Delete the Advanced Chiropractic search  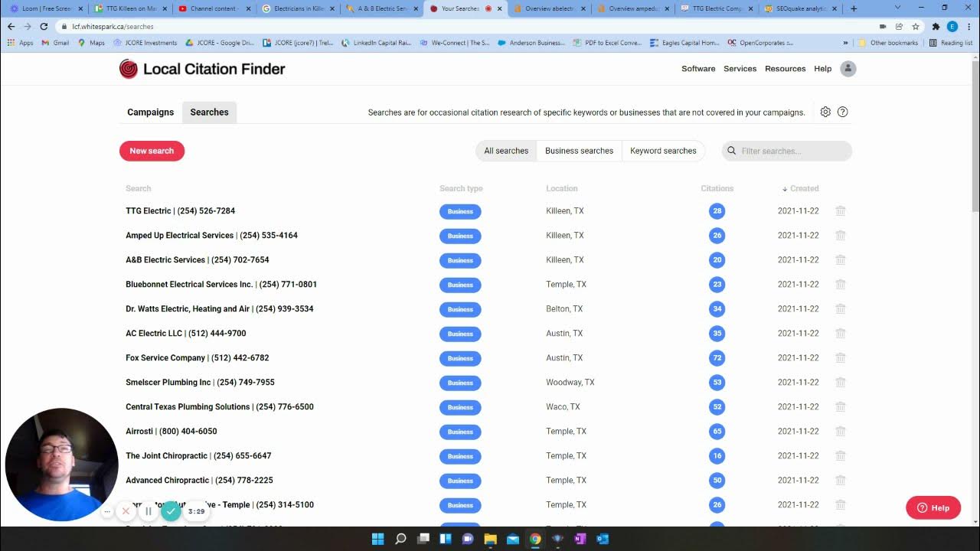[x=840, y=480]
